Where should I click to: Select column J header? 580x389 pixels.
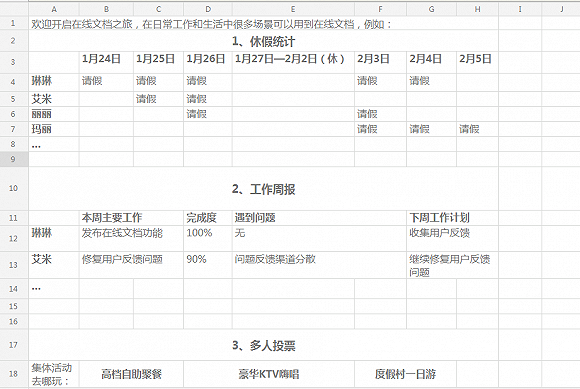click(561, 9)
